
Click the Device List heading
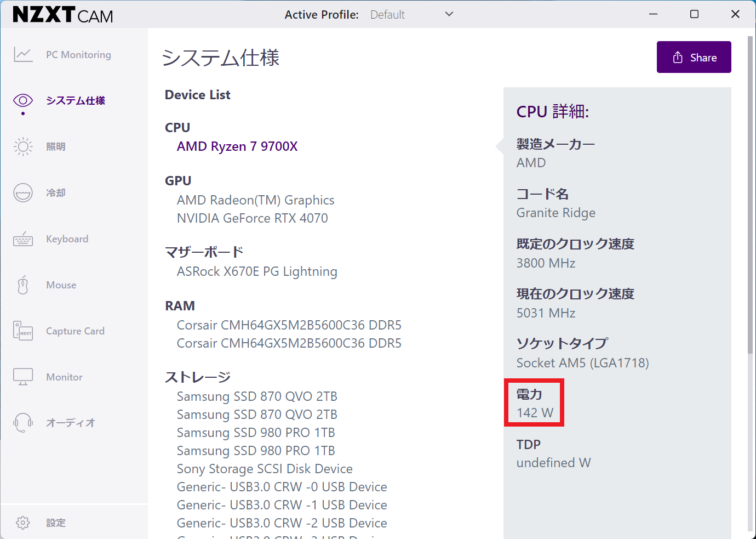tap(198, 95)
